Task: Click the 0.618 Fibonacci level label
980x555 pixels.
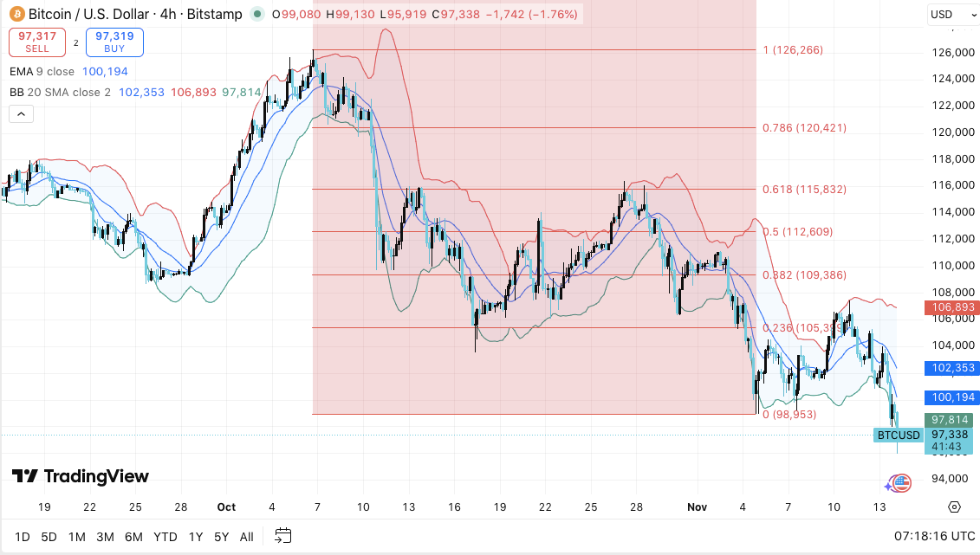Action: pos(804,190)
